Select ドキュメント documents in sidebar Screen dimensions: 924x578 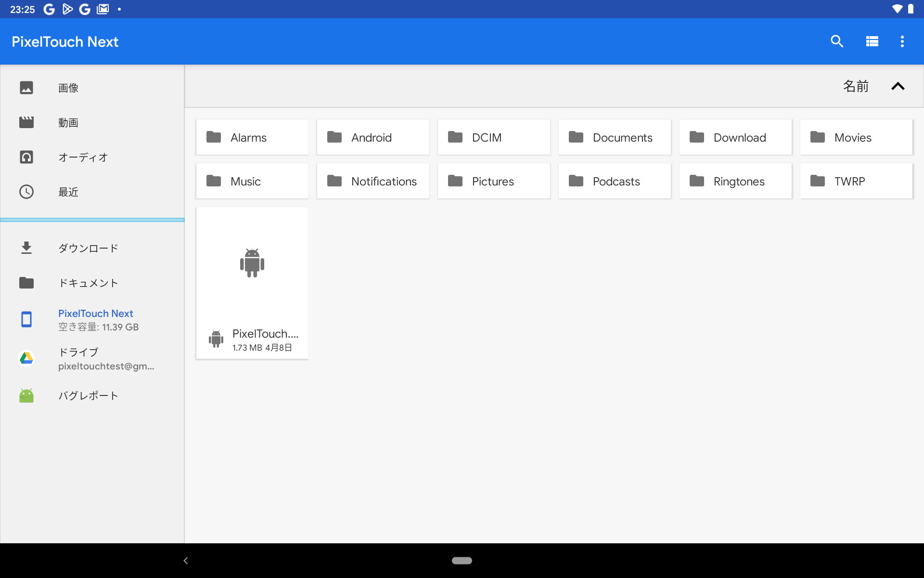pos(88,283)
